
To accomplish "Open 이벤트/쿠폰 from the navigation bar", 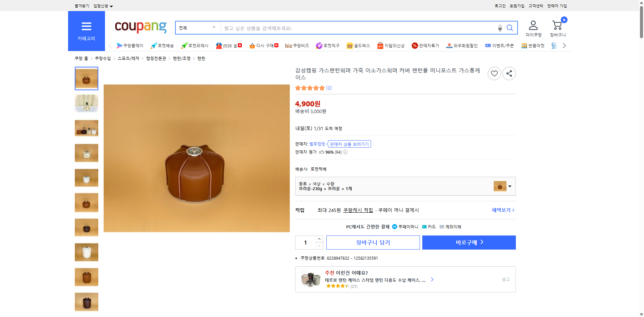I will coord(502,46).
